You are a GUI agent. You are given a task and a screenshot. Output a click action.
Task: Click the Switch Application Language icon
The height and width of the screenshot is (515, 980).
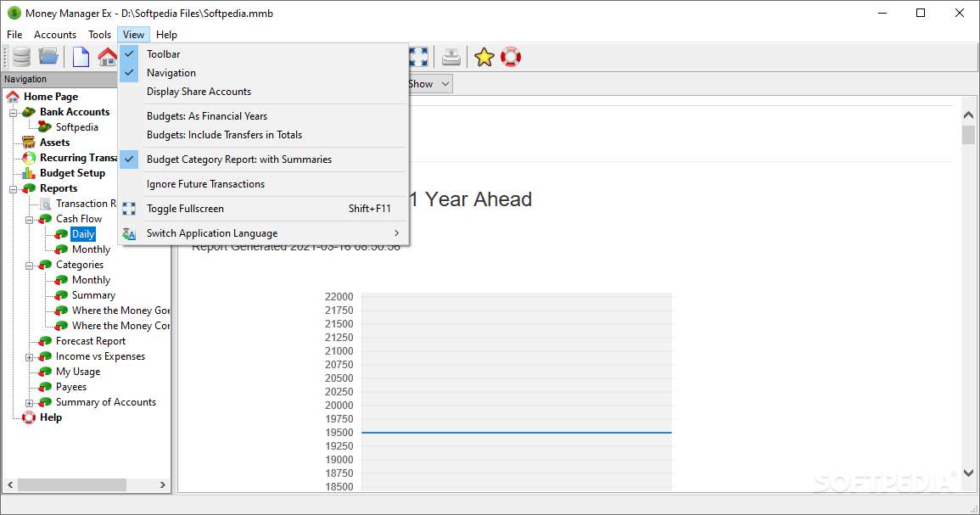(x=129, y=233)
